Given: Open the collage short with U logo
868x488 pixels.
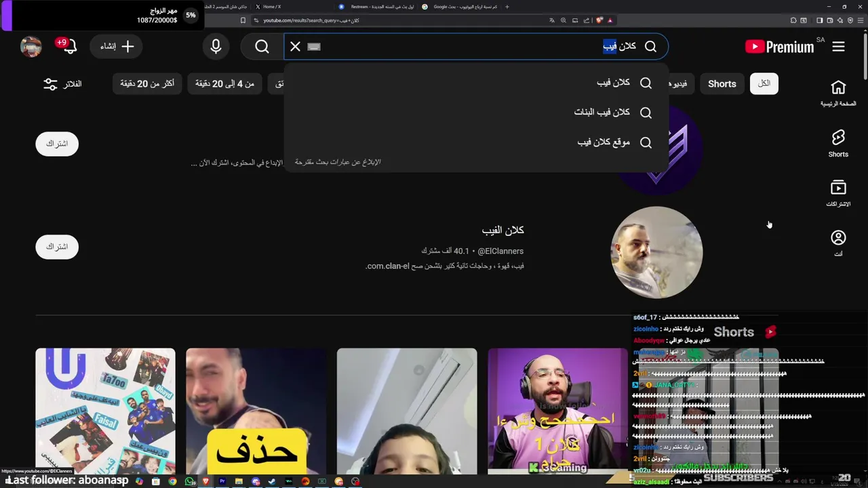Looking at the screenshot, I should 105,411.
